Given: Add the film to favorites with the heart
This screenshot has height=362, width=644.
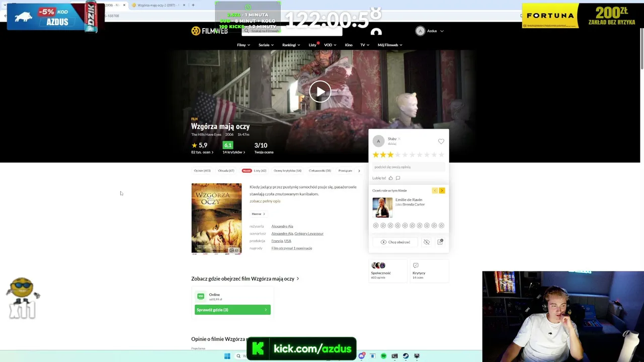Looking at the screenshot, I should [441, 142].
